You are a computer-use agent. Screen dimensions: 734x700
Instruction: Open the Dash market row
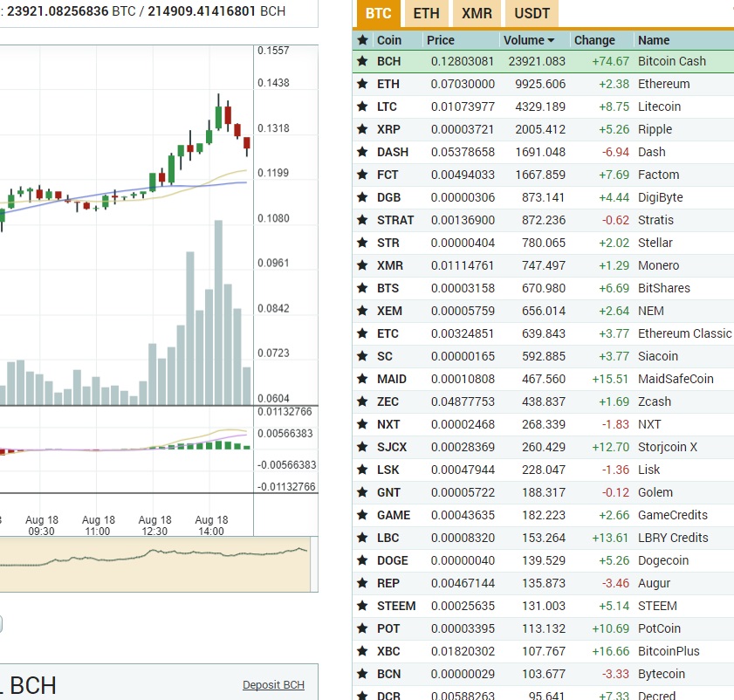[543, 152]
